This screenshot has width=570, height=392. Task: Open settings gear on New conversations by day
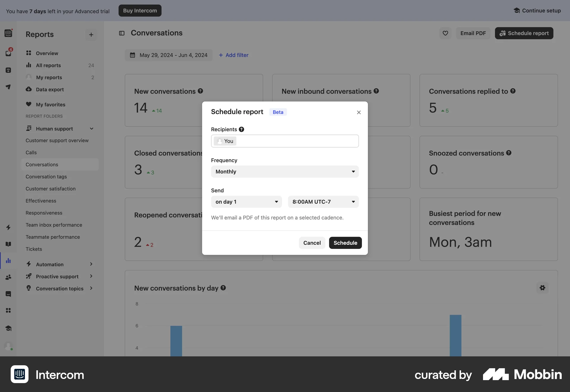point(542,288)
